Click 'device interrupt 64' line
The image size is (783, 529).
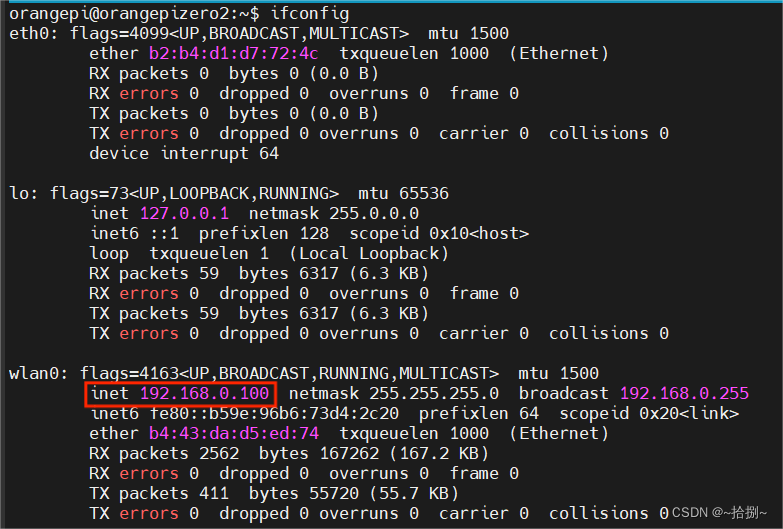click(x=184, y=153)
